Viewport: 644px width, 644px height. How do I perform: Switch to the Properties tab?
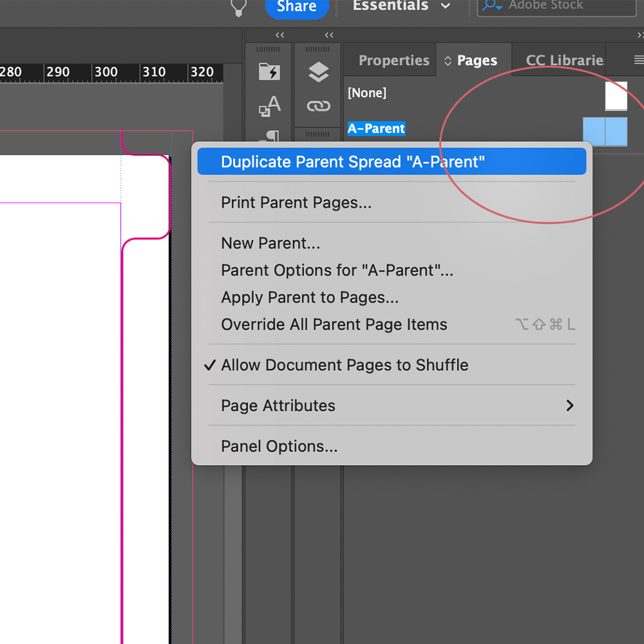[x=394, y=61]
